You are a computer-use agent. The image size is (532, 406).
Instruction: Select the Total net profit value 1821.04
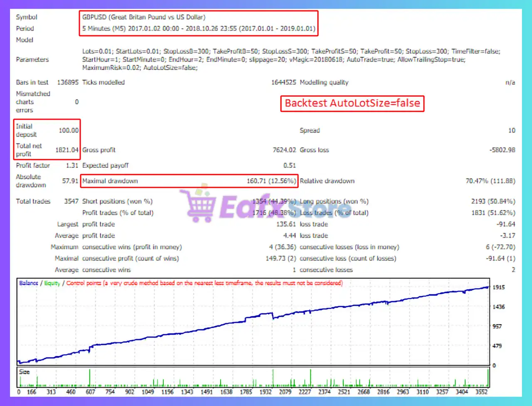(67, 150)
